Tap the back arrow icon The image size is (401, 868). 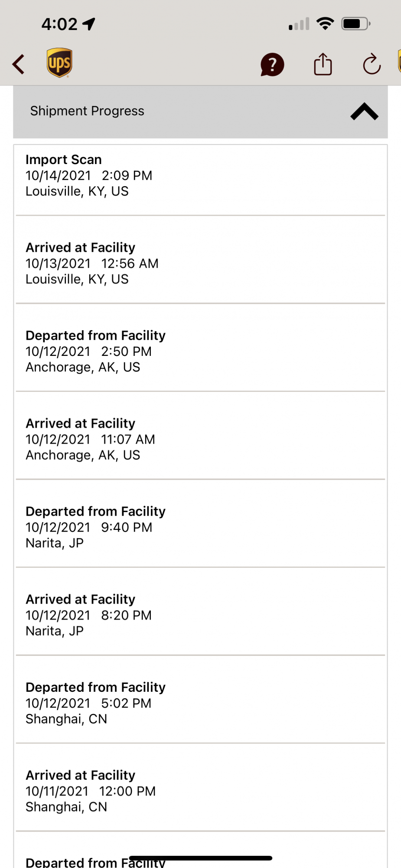click(x=19, y=65)
